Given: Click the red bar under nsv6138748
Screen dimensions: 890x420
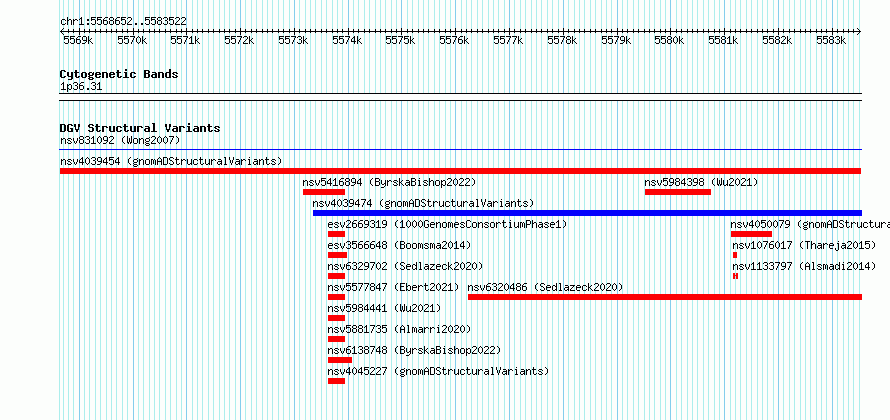Looking at the screenshot, I should [340, 360].
